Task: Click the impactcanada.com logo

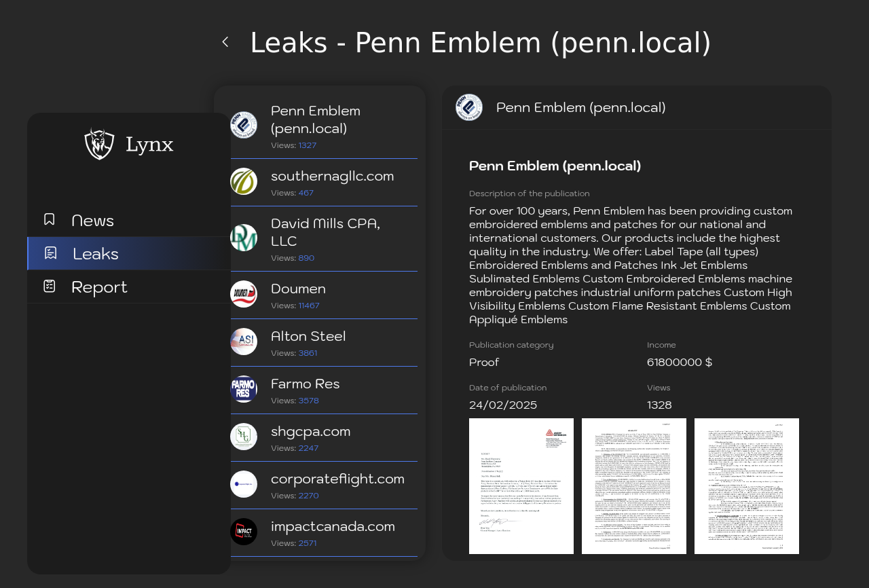Action: click(244, 532)
